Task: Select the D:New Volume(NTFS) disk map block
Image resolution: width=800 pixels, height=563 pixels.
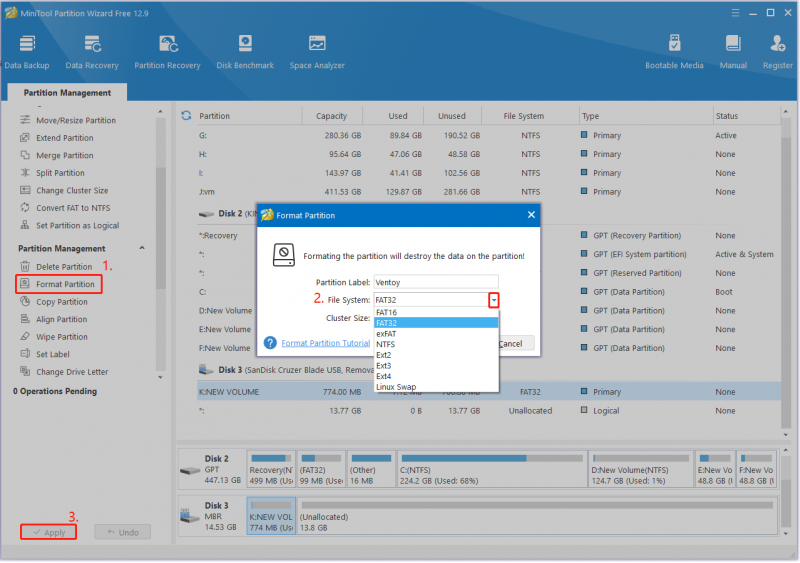Action: coord(641,469)
